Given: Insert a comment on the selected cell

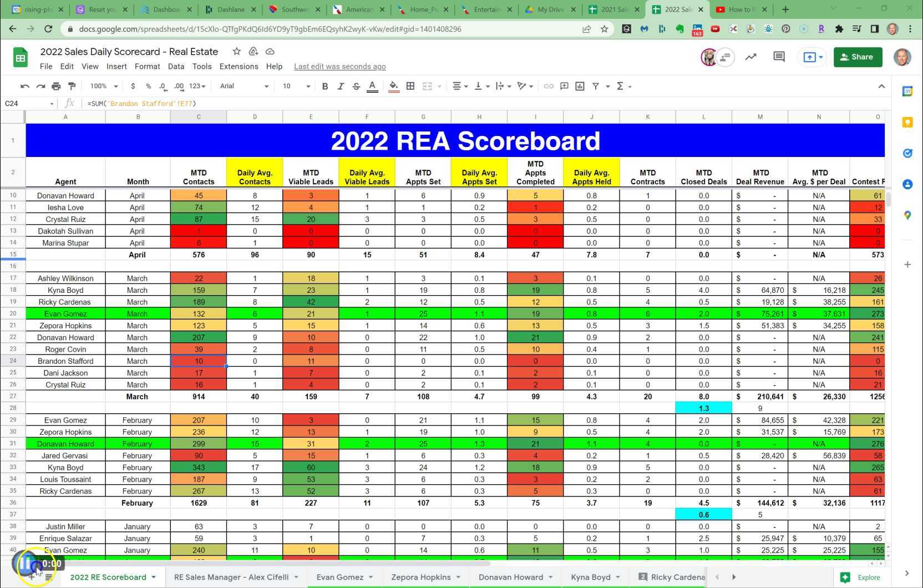Looking at the screenshot, I should (x=564, y=86).
